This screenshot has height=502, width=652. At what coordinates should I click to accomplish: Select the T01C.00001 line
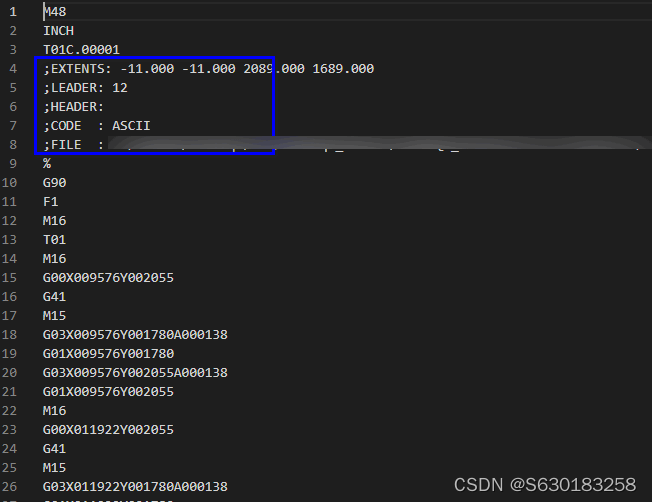coord(82,50)
